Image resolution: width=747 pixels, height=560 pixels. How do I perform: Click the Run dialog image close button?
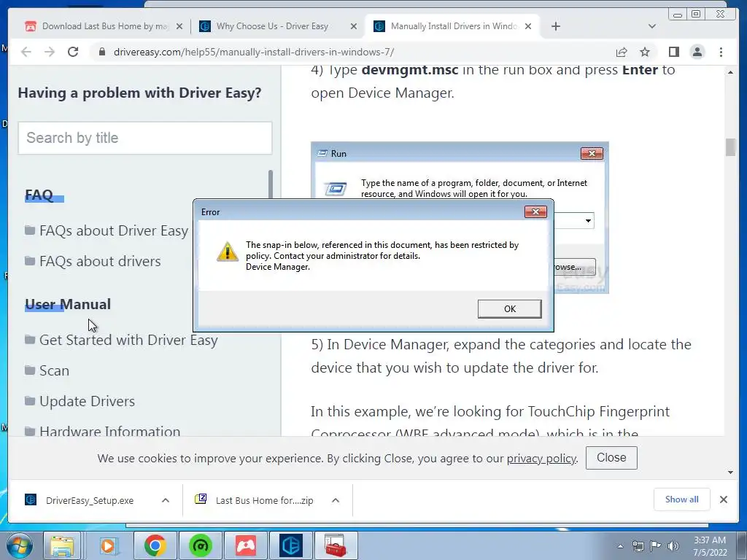point(592,153)
